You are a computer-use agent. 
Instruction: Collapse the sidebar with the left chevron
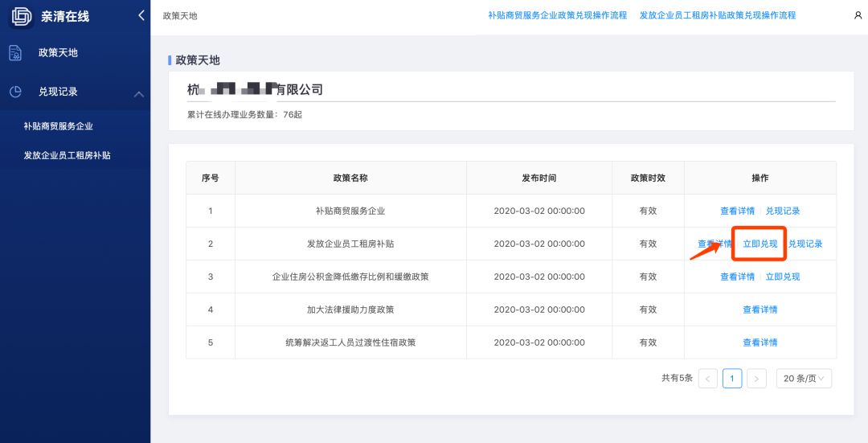(x=141, y=15)
